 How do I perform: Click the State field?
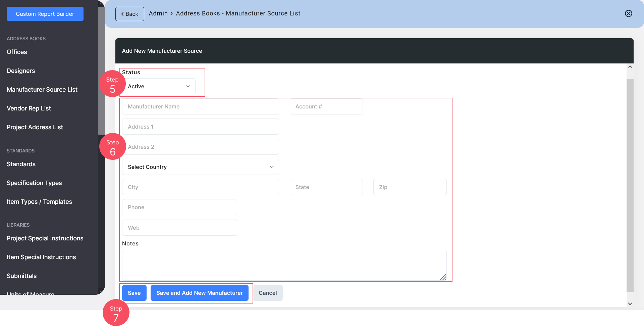click(326, 187)
